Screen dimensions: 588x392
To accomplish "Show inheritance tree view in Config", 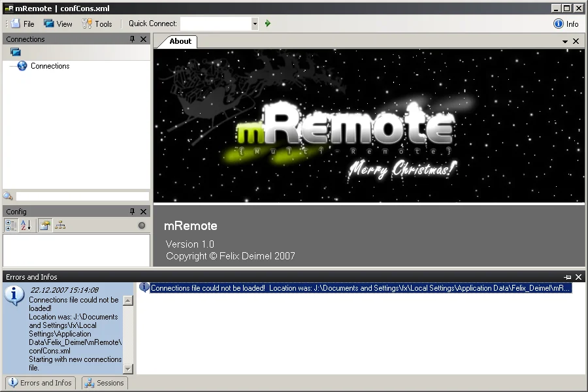I will pyautogui.click(x=60, y=225).
